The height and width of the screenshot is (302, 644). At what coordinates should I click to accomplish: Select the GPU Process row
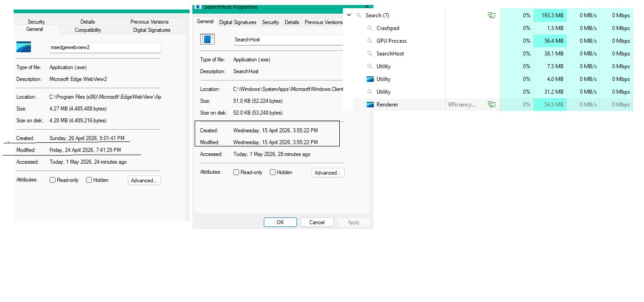point(493,41)
